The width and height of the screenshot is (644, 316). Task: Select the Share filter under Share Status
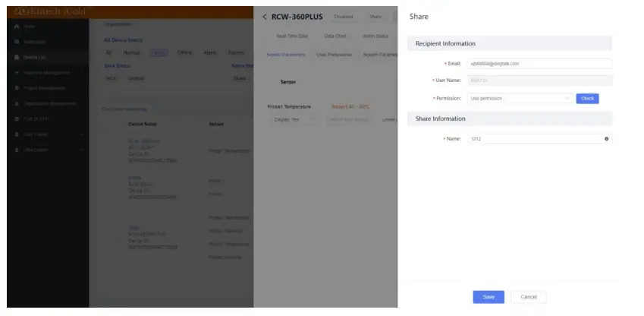(x=239, y=78)
